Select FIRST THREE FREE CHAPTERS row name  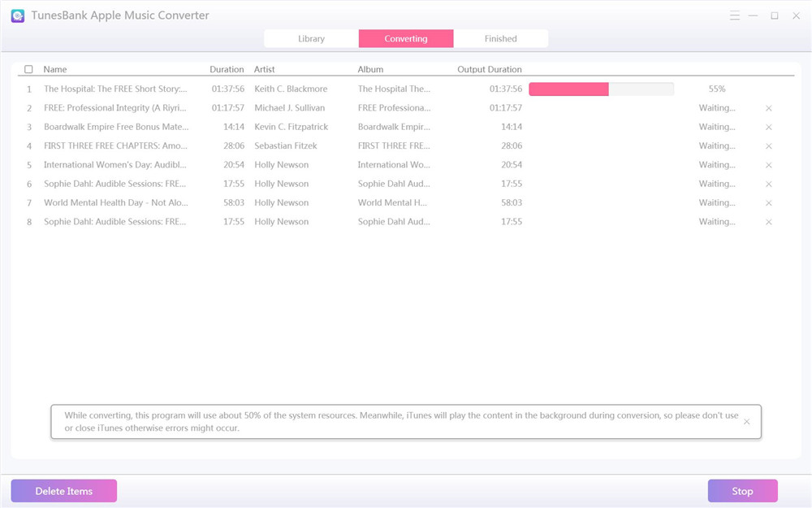[x=115, y=145]
